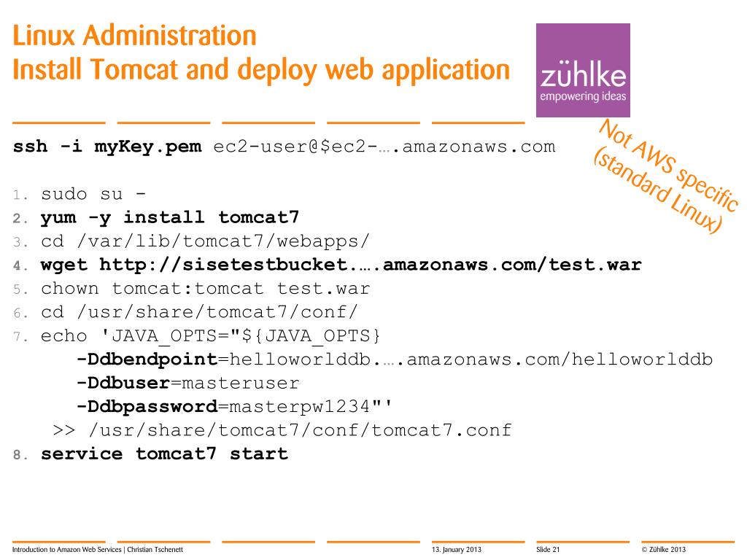747x560 pixels.
Task: Click the '© Zühlke 2013' copyright text
Action: 663,550
